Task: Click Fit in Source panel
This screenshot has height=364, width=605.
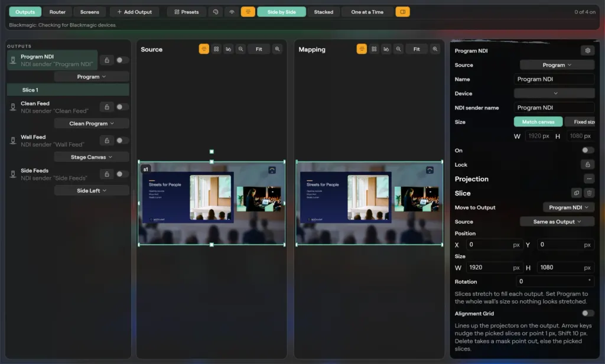Action: tap(259, 49)
